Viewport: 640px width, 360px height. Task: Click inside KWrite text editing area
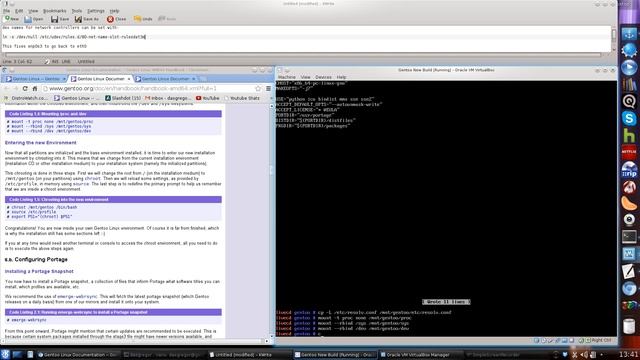306,39
